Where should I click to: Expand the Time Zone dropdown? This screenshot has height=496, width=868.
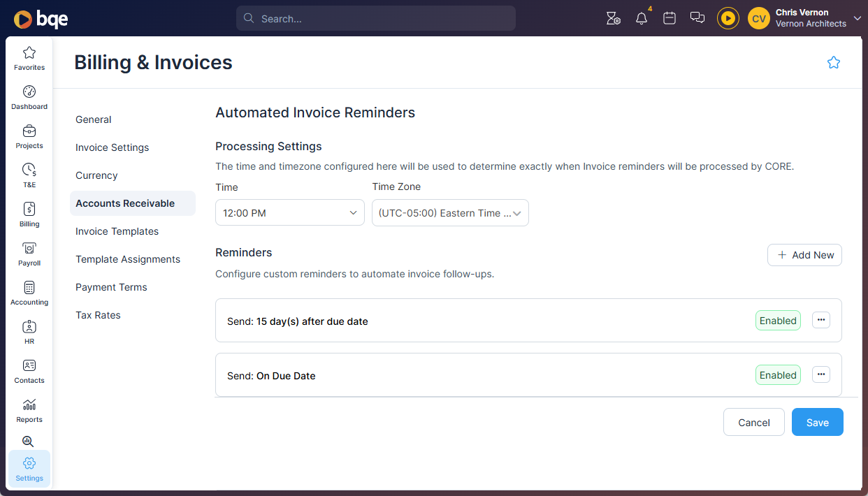pos(450,212)
